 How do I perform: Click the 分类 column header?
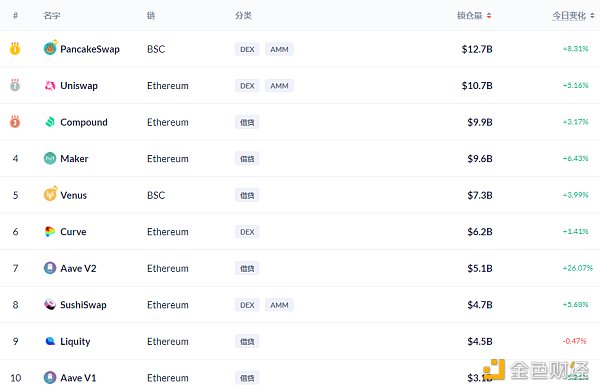click(243, 15)
